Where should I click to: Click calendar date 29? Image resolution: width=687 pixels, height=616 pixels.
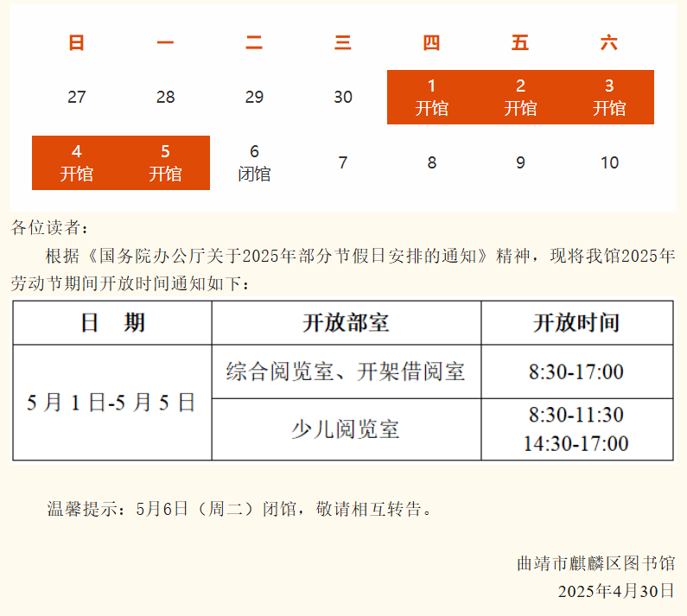[254, 97]
